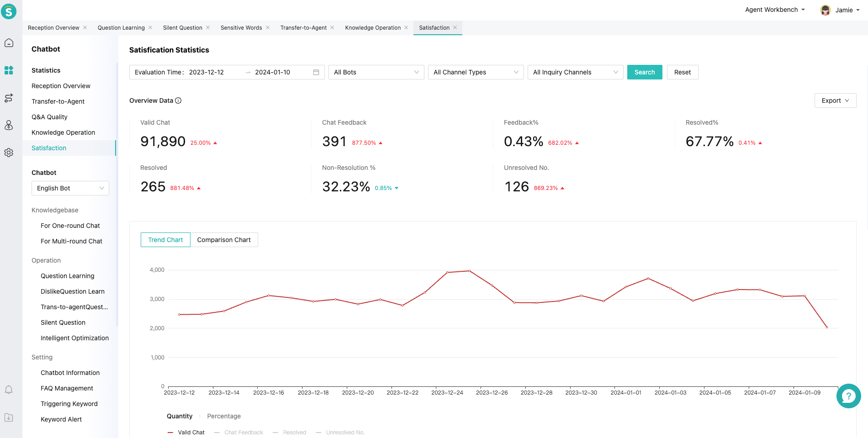Click the Reset button
Image resolution: width=868 pixels, height=438 pixels.
683,72
